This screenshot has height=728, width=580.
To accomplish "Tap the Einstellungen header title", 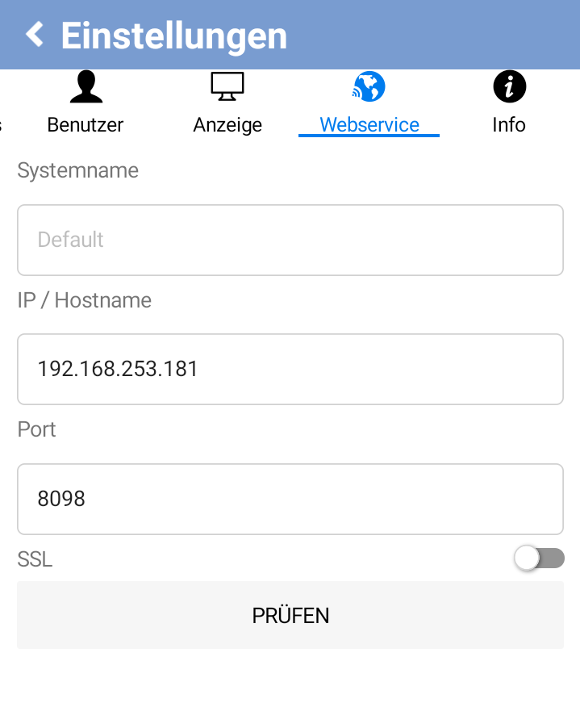I will pos(174,36).
